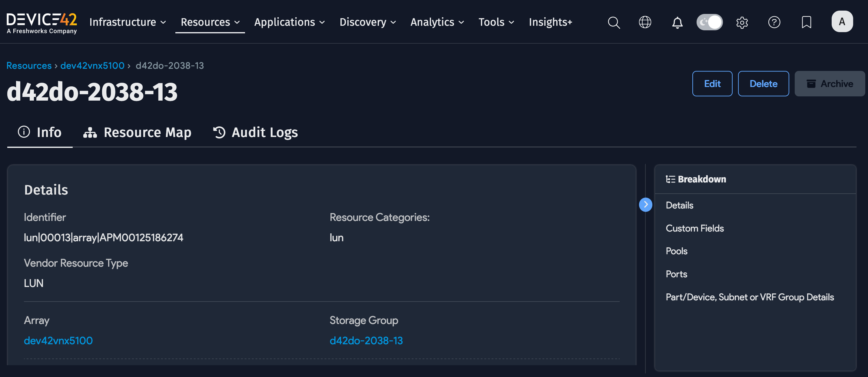Image resolution: width=868 pixels, height=377 pixels.
Task: Open the user account avatar
Action: coord(842,21)
